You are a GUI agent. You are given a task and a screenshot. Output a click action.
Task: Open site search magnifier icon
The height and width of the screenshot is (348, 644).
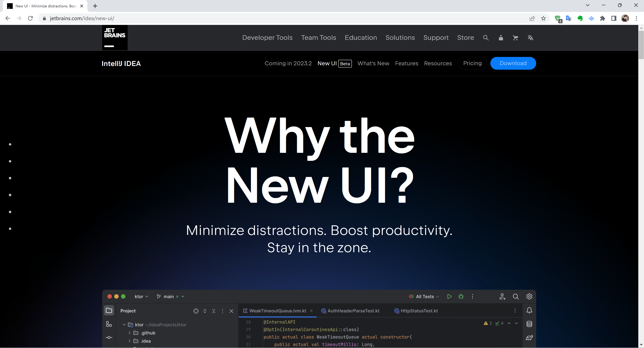(x=486, y=38)
